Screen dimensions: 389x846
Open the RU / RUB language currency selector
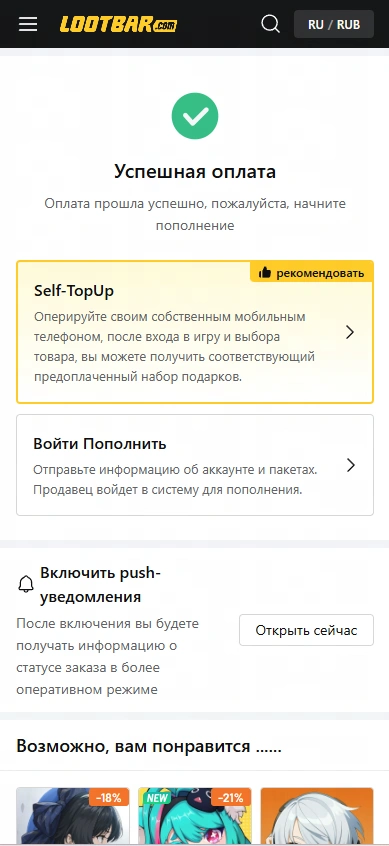334,24
